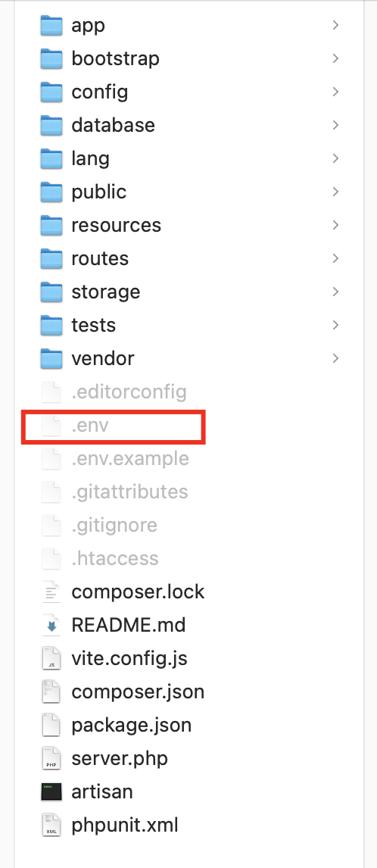Viewport: 377px width, 868px height.
Task: Select the composer.json file name
Action: click(138, 692)
